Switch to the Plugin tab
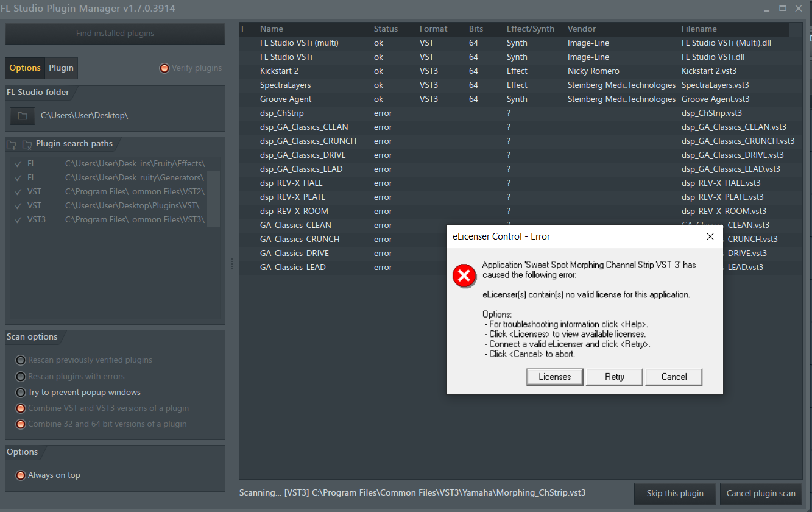 (x=61, y=68)
